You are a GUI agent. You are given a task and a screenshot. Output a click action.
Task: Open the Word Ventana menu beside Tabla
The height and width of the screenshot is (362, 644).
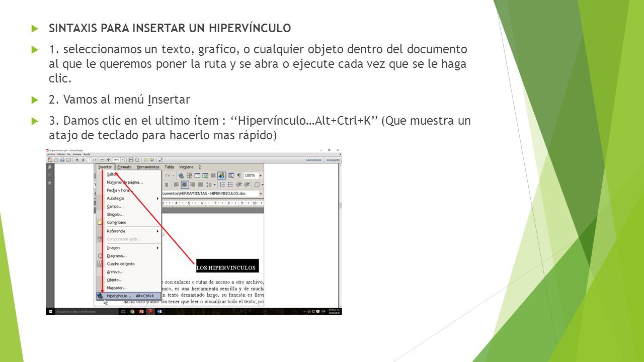point(186,167)
